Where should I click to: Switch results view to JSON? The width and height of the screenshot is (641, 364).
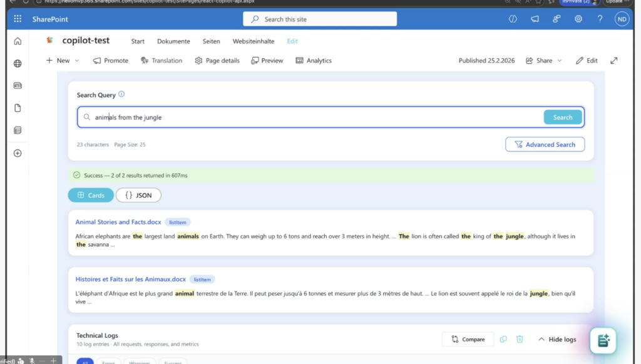(x=138, y=195)
